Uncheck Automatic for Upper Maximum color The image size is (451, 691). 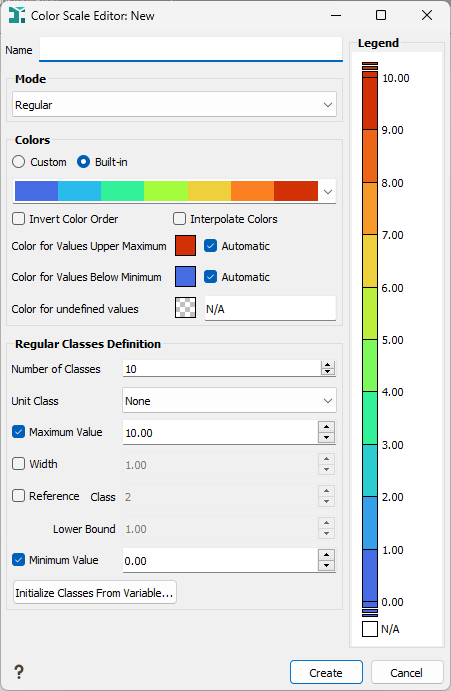[x=210, y=245]
